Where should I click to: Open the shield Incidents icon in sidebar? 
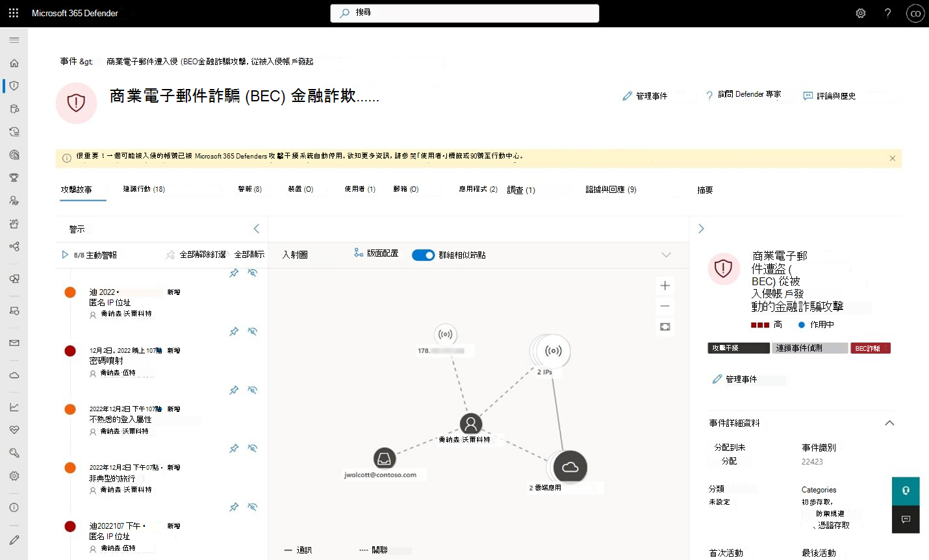(x=14, y=86)
